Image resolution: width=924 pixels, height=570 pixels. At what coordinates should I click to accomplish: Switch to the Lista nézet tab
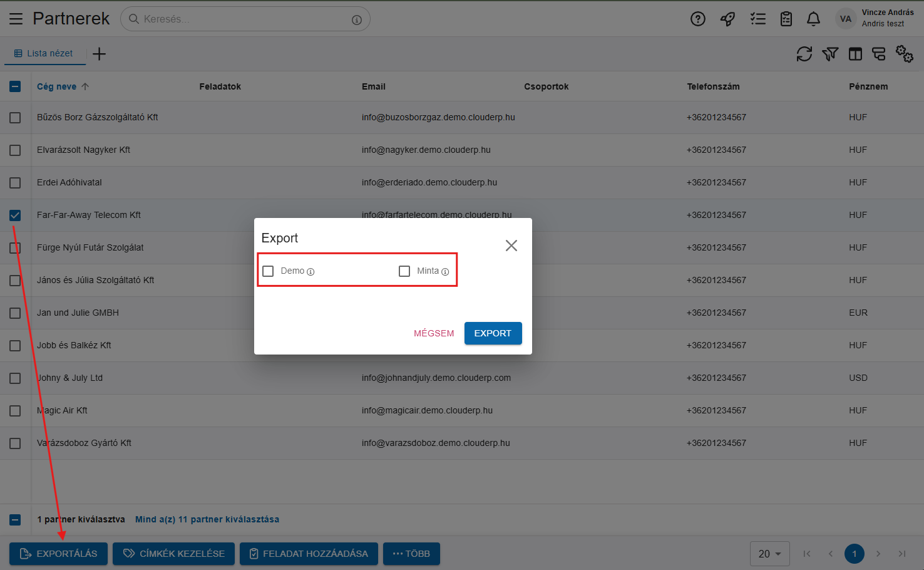(x=44, y=53)
